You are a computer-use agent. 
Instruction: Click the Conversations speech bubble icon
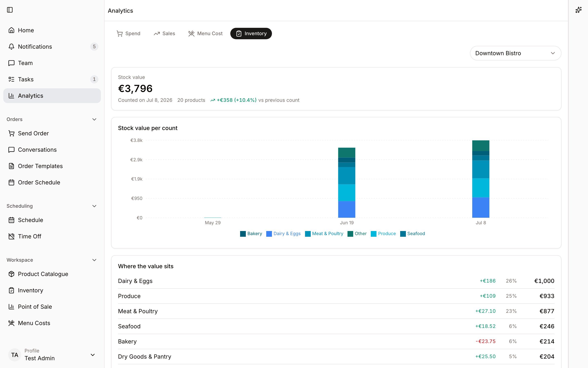tap(11, 150)
